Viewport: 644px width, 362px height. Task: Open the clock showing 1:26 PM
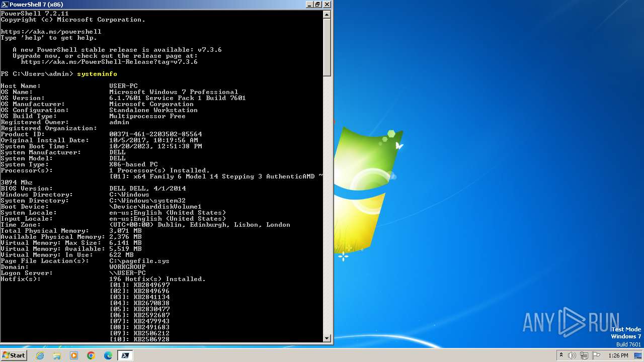pyautogui.click(x=618, y=355)
